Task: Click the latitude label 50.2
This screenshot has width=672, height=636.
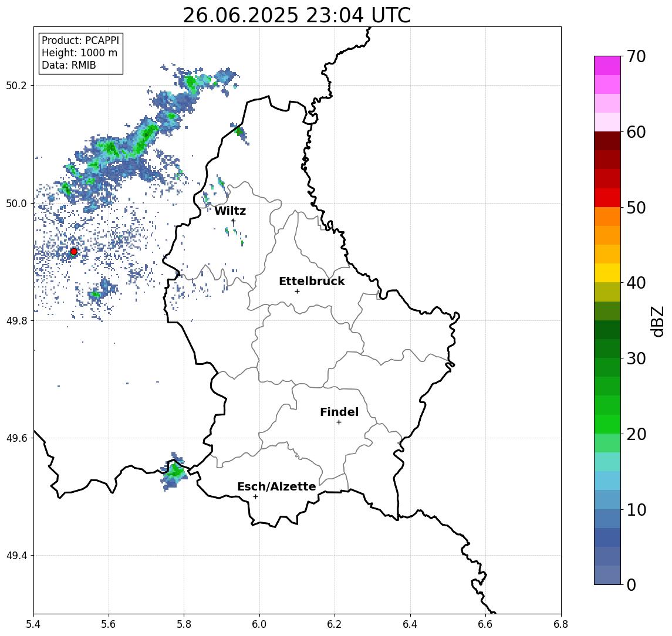Action: [16, 85]
